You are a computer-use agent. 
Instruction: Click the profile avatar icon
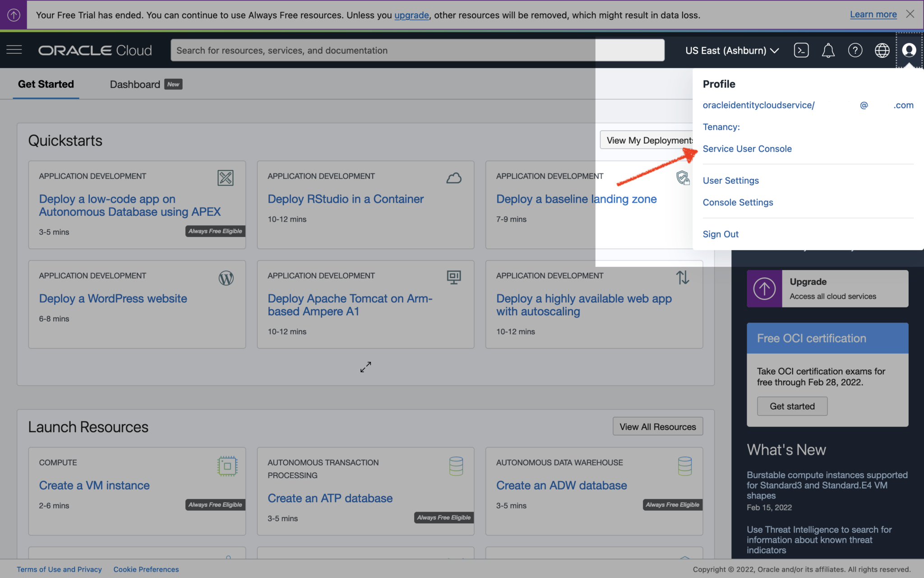tap(909, 50)
